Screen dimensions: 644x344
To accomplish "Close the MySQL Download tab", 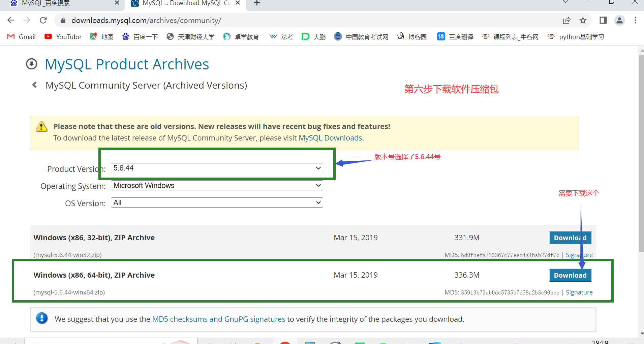I will tap(238, 3).
